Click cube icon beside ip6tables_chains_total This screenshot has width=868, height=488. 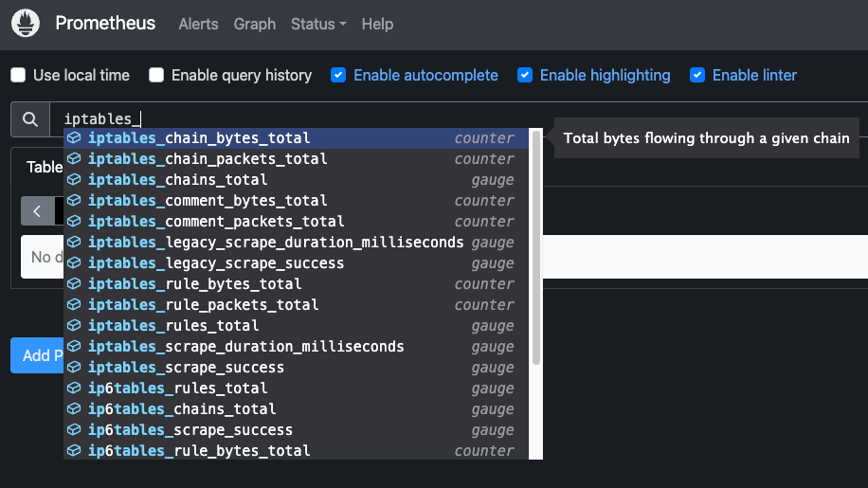[x=74, y=409]
